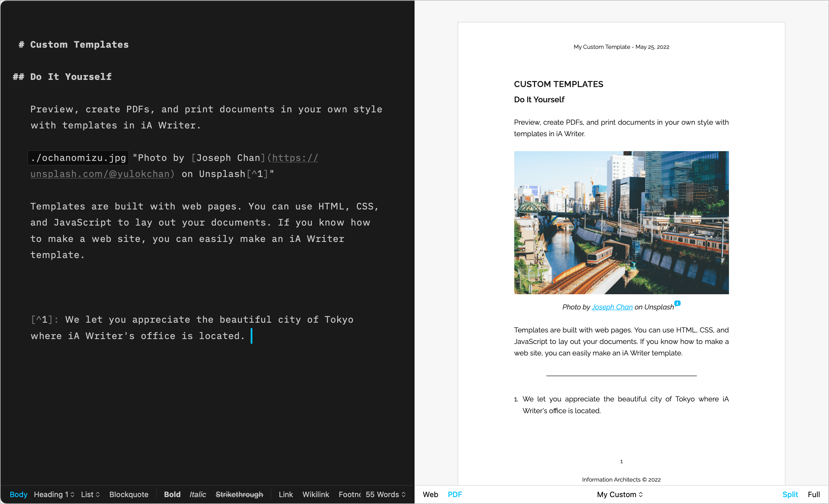This screenshot has height=504, width=829.
Task: Select the Body paragraph style
Action: coord(18,494)
